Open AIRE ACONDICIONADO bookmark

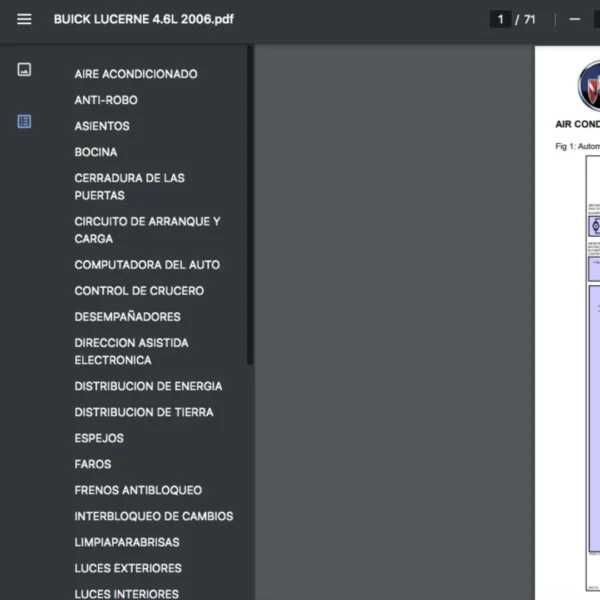136,74
